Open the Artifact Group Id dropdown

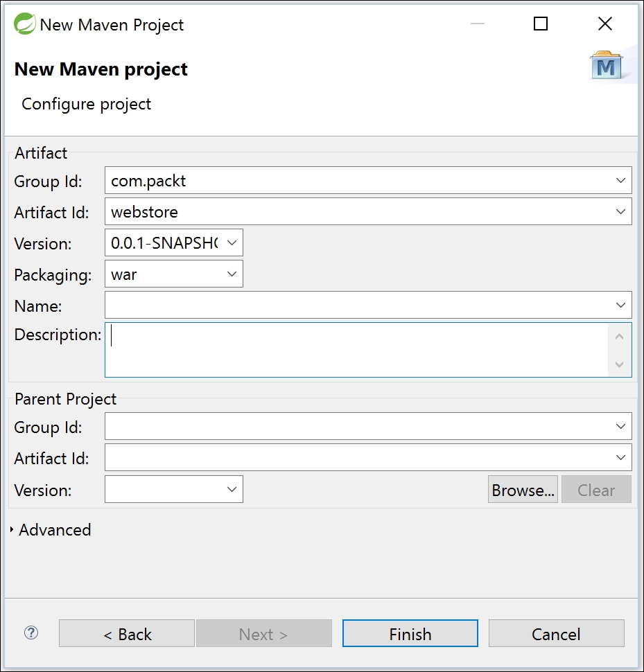tap(620, 181)
